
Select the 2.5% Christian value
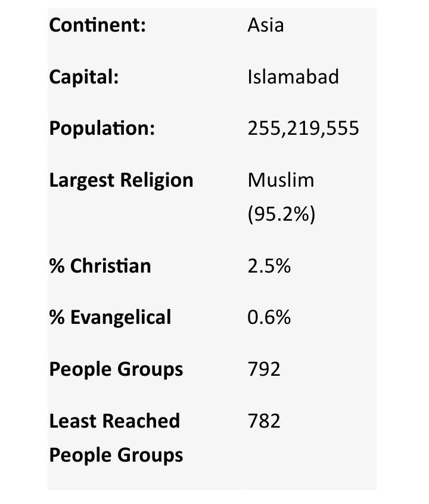click(x=269, y=266)
